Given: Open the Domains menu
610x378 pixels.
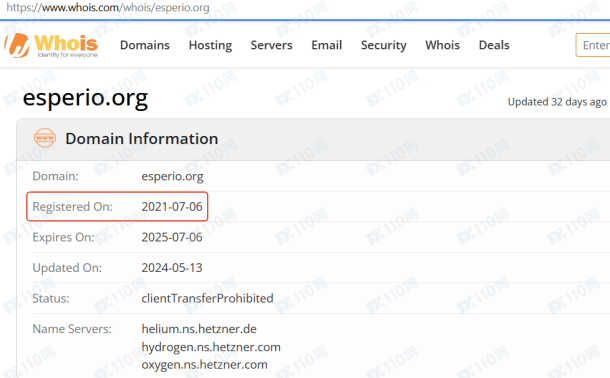Looking at the screenshot, I should click(145, 45).
